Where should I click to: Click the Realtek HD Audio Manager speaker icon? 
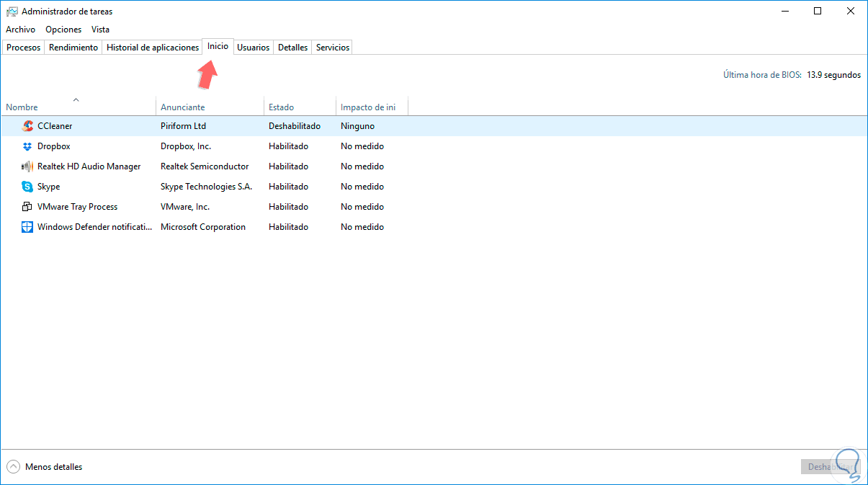pos(27,166)
